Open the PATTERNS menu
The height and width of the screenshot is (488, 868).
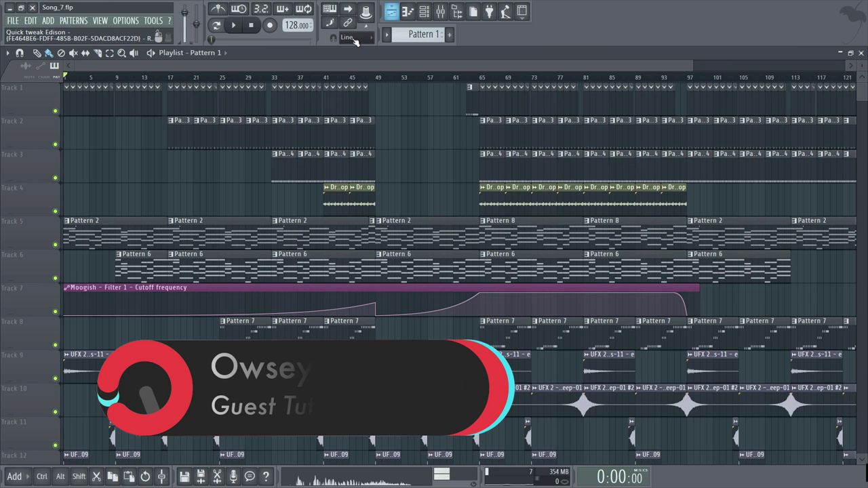tap(73, 21)
